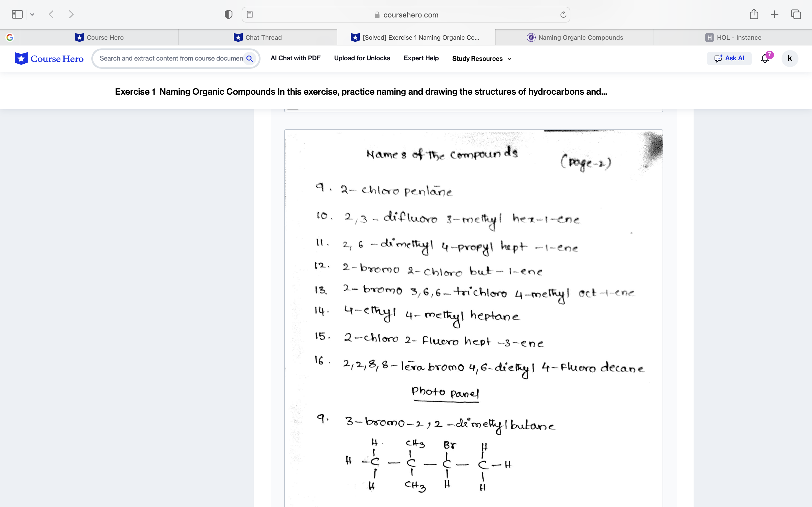Click the search magnifier icon
Viewport: 812px width, 507px height.
point(250,58)
